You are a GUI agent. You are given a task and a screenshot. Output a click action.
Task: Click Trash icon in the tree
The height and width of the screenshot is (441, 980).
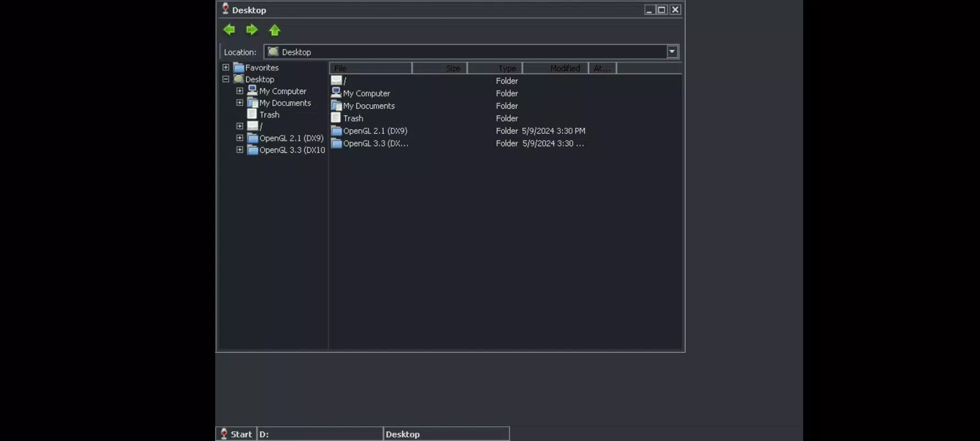pos(252,114)
